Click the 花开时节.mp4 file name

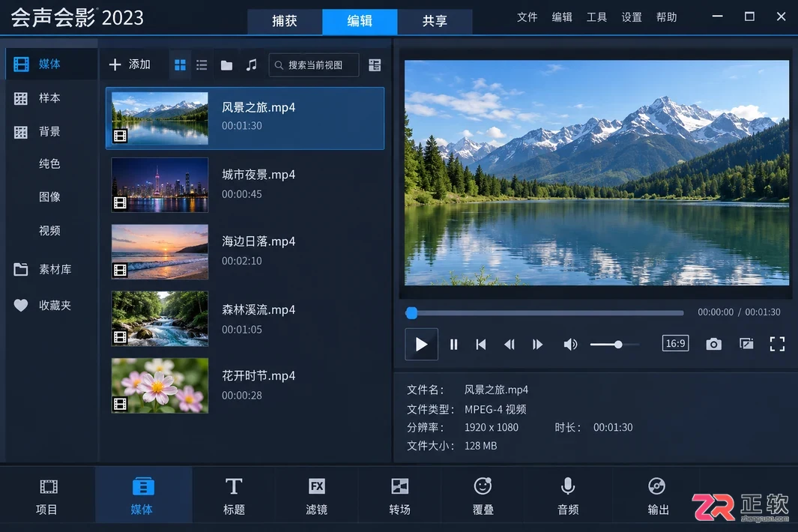[x=259, y=375]
